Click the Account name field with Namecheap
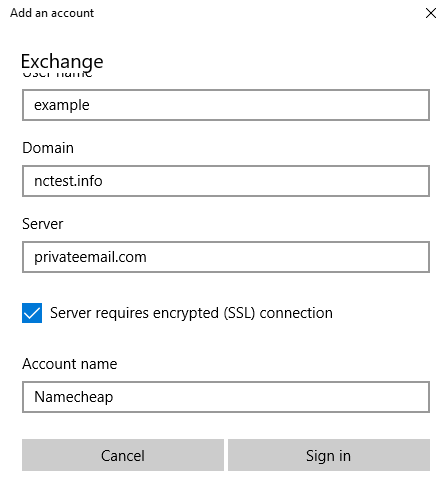This screenshot has height=483, width=443. point(226,397)
